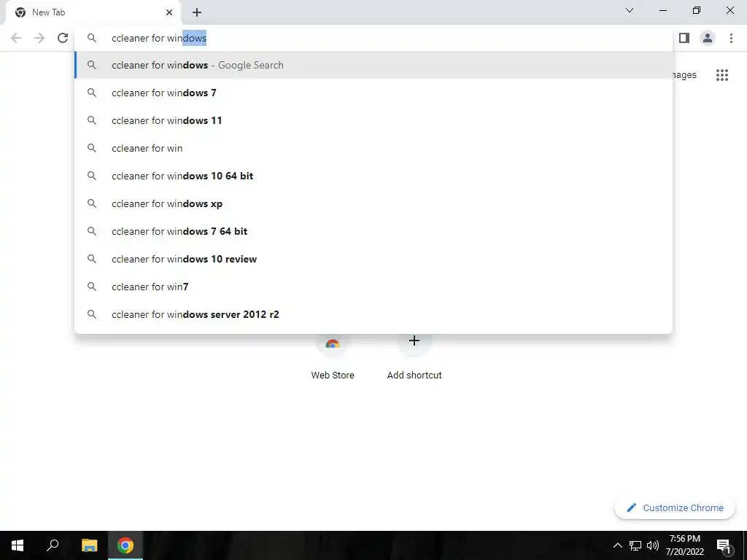
Task: Choose 'ccleaner for windows 10 review'
Action: click(x=373, y=259)
